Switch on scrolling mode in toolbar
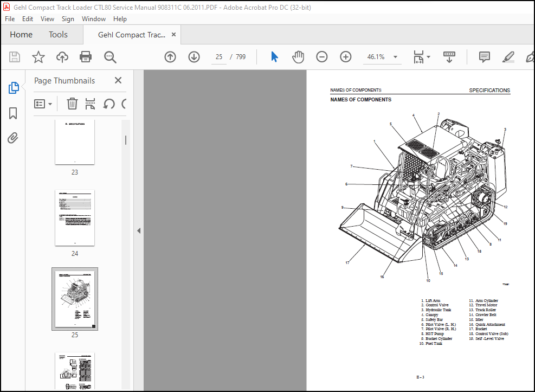The image size is (535, 392). (449, 57)
